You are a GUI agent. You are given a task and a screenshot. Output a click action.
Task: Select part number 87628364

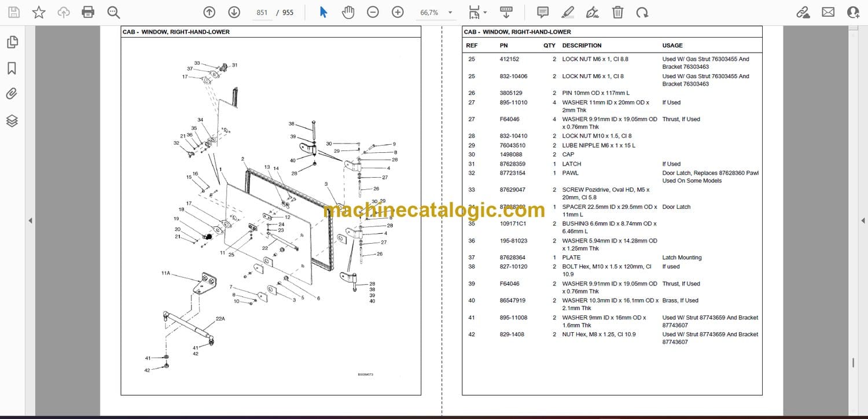click(513, 258)
